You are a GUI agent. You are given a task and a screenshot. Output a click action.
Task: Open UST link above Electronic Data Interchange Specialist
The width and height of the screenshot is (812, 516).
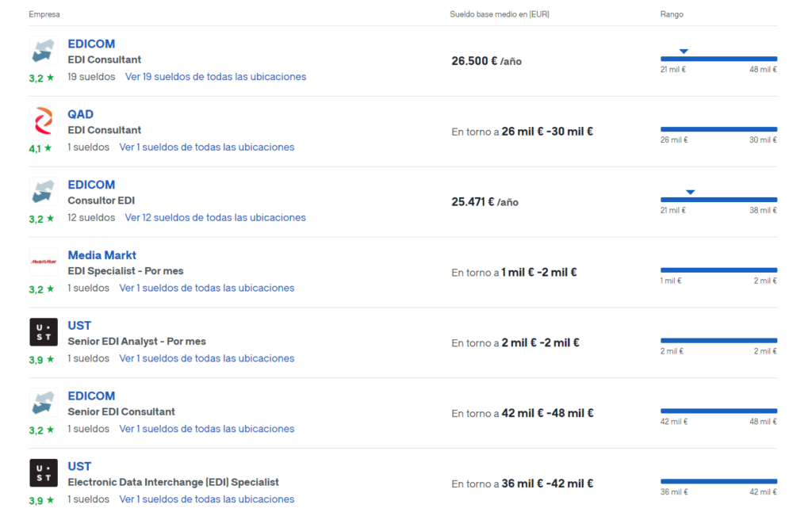(79, 466)
